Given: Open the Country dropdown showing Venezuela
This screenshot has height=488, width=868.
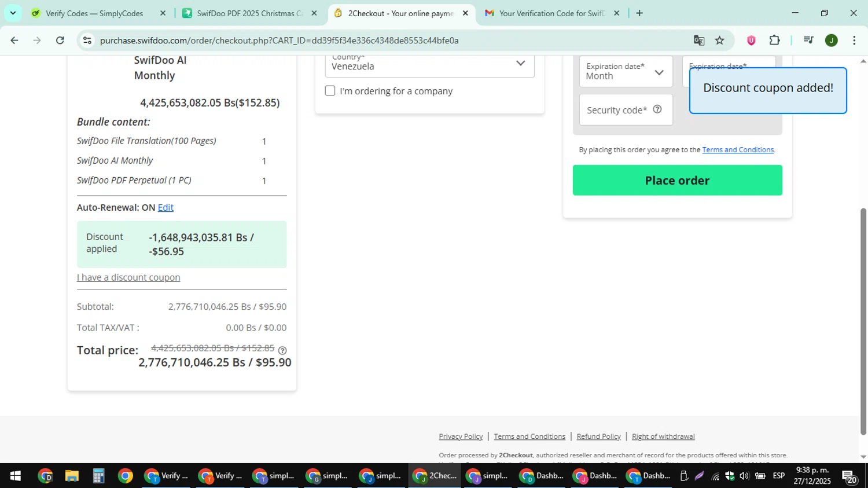Looking at the screenshot, I should click(x=429, y=65).
